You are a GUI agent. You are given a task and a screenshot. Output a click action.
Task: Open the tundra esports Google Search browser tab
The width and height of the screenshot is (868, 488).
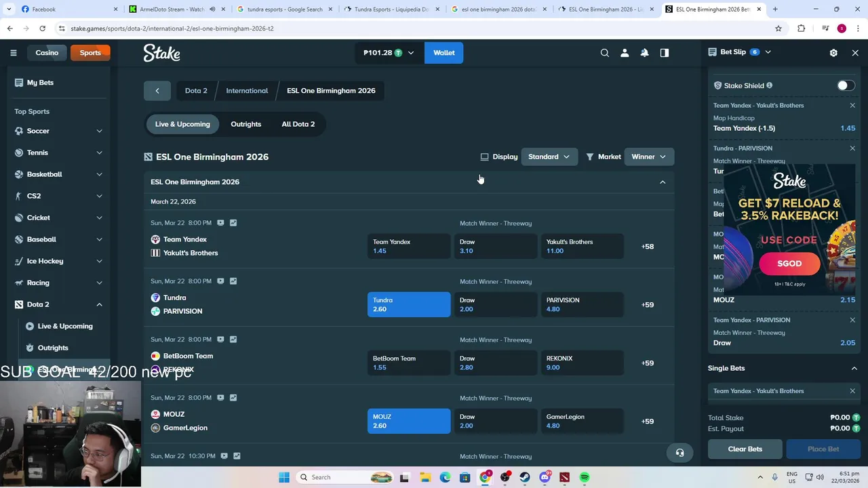tap(285, 9)
